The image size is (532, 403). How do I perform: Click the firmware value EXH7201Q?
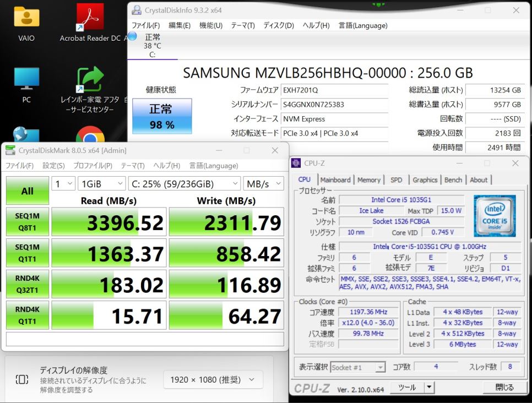point(334,90)
